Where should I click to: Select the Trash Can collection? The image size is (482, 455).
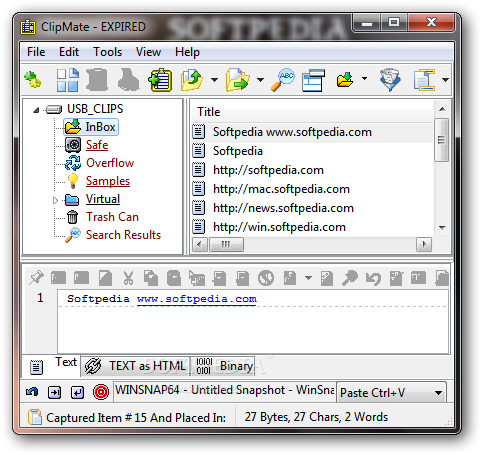pyautogui.click(x=112, y=217)
